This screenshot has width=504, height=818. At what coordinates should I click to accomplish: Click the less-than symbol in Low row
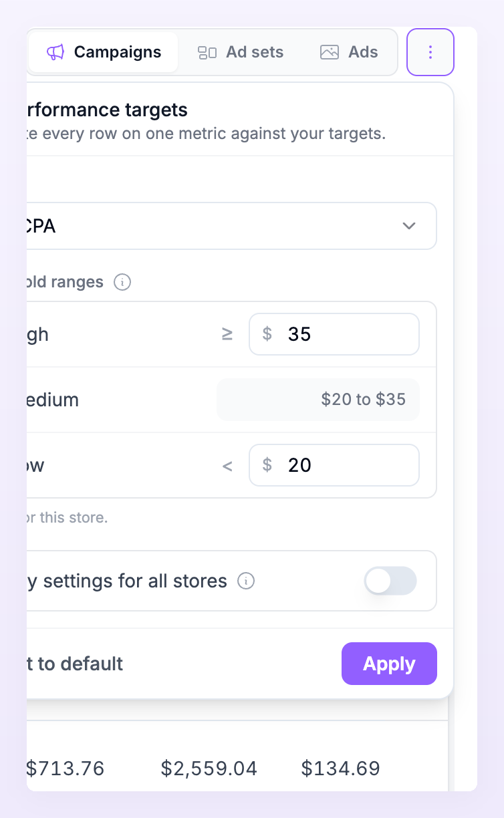pyautogui.click(x=227, y=466)
